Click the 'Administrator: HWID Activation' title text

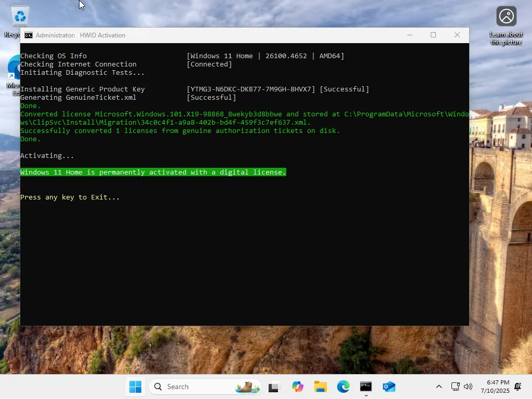coord(81,35)
